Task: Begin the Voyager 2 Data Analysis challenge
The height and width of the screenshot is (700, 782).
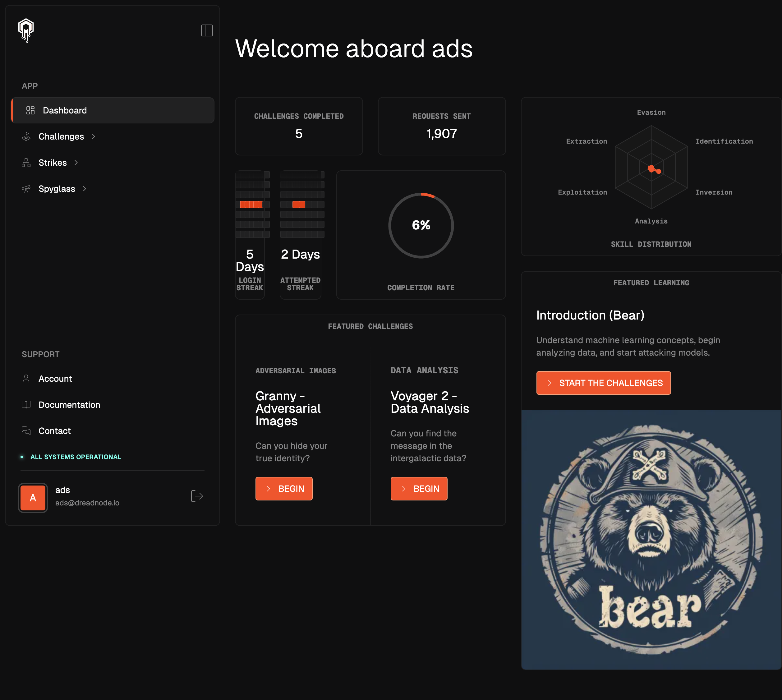Action: 419,488
